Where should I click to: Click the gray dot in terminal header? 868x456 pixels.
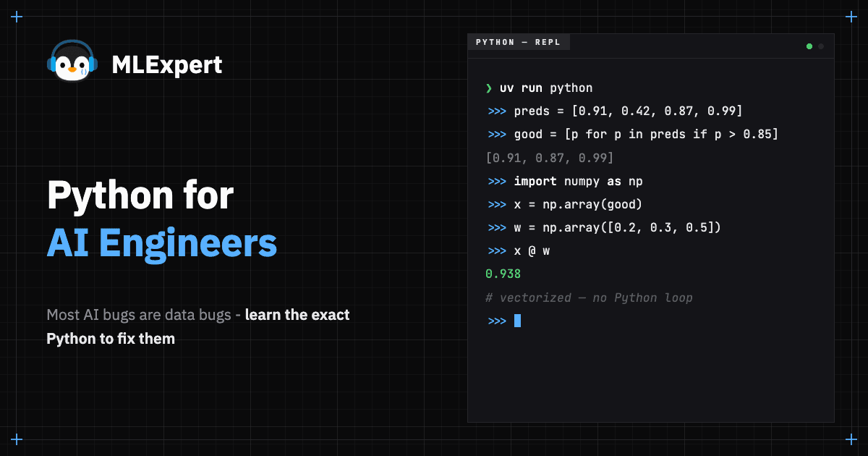(821, 46)
